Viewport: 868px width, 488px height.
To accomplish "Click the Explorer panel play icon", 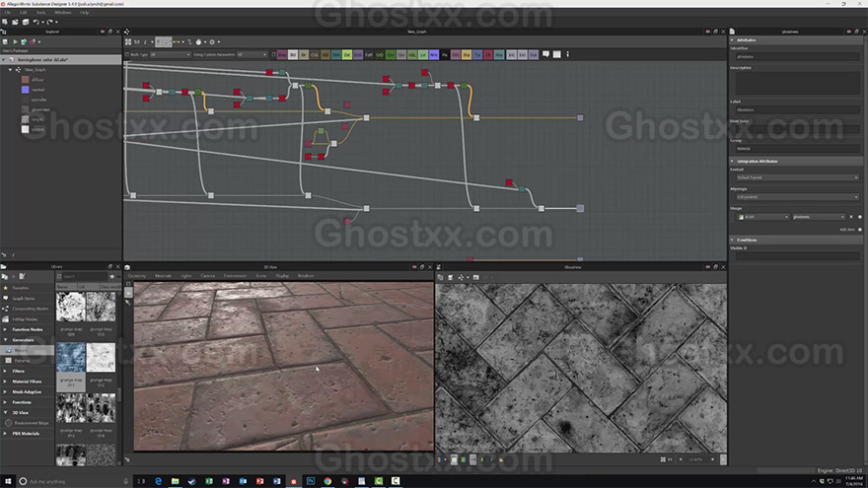I will [15, 41].
